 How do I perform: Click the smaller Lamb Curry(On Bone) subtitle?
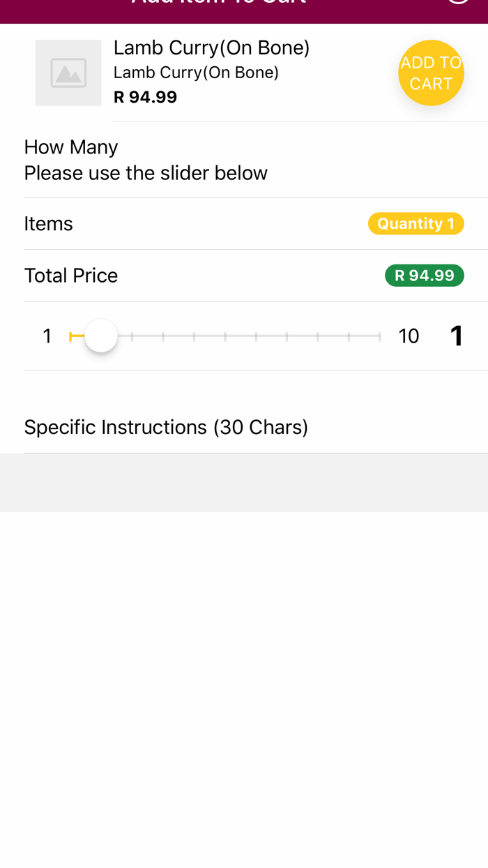(196, 73)
